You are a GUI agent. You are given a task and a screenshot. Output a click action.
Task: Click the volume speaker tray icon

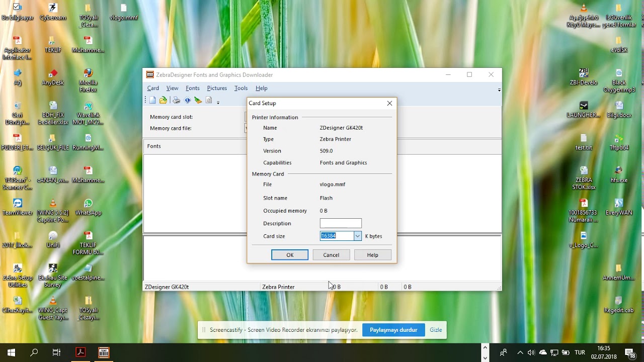point(531,352)
